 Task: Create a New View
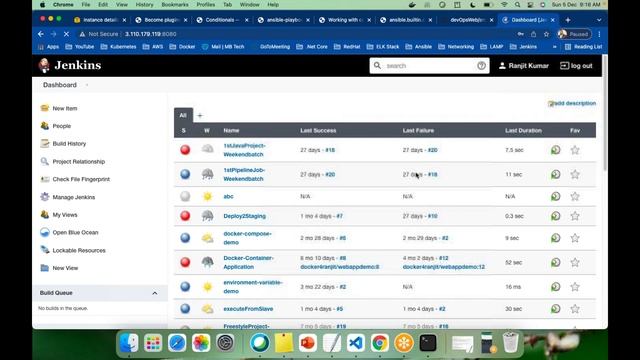[x=65, y=268]
